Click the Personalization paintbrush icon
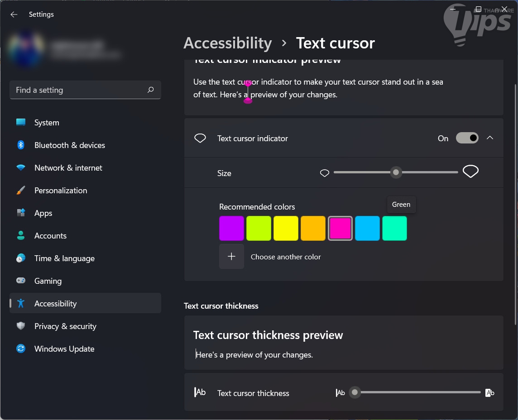Screen dimensions: 518x420 [x=21, y=190]
